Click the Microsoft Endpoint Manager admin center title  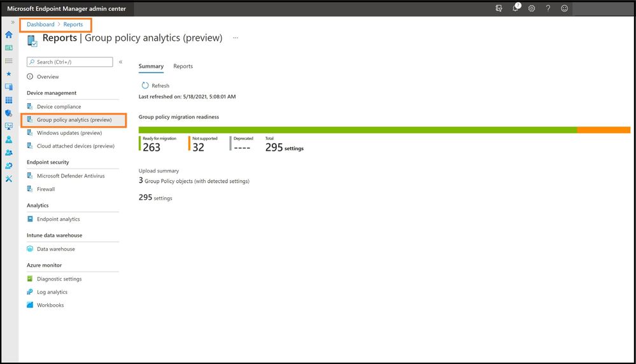click(x=66, y=8)
